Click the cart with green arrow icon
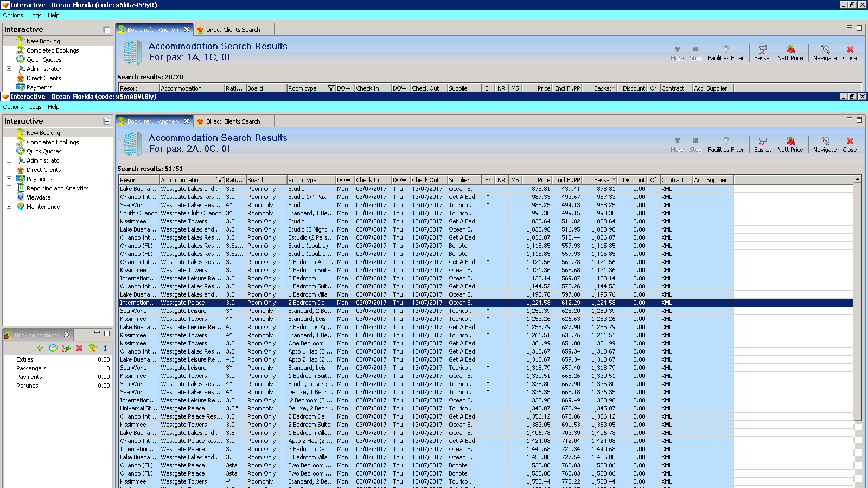 tap(66, 348)
